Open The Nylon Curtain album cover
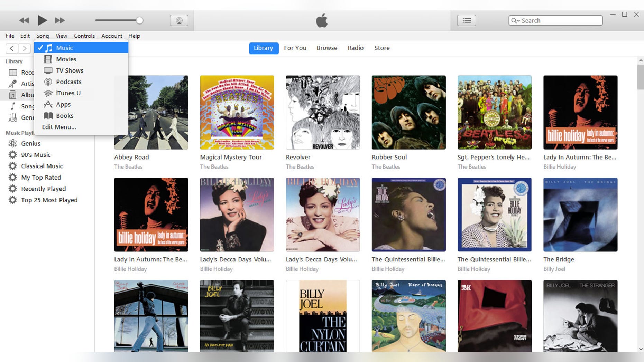 (x=323, y=316)
